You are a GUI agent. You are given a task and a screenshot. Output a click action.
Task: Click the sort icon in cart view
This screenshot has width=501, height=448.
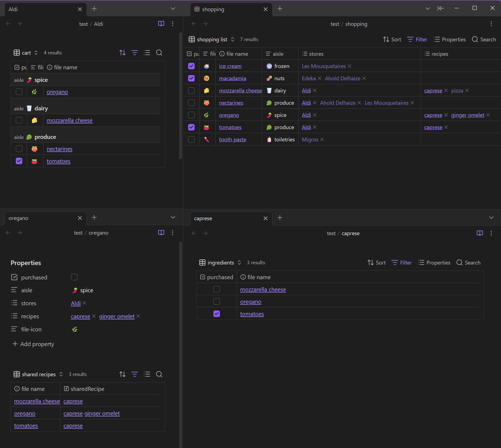click(x=122, y=53)
